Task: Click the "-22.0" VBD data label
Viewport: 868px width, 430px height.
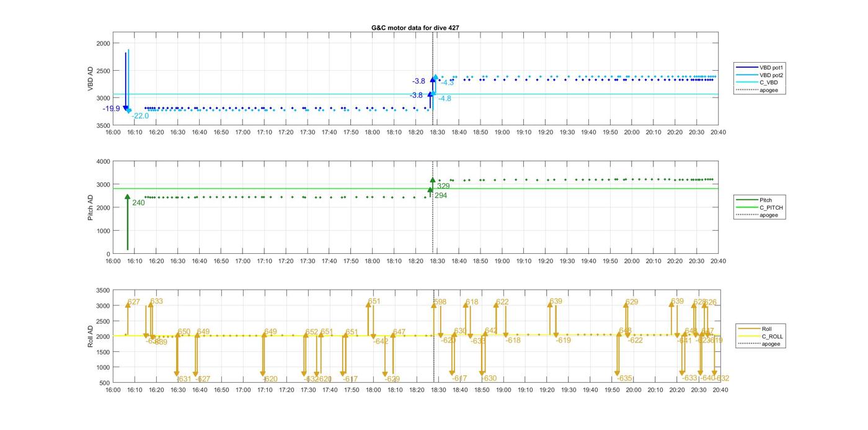Action: tap(140, 116)
